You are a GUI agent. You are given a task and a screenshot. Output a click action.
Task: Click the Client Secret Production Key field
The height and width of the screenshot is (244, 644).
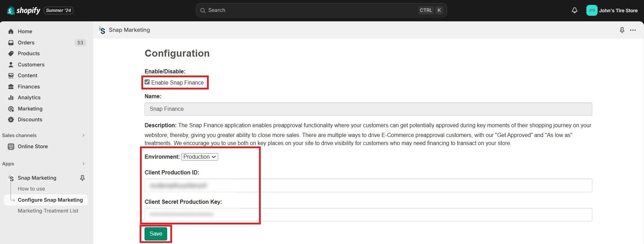click(x=368, y=215)
